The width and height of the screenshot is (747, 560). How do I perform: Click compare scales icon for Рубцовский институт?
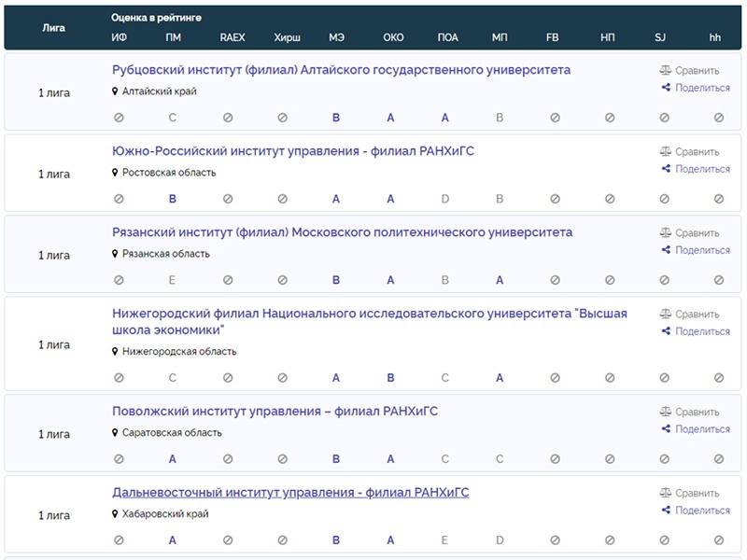666,70
